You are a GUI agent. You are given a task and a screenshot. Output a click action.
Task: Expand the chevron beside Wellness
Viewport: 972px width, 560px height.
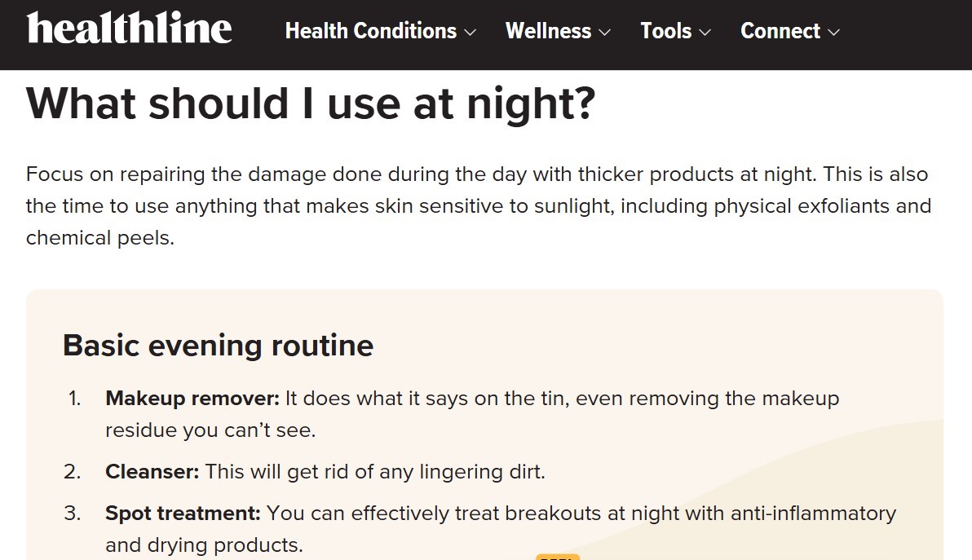(x=605, y=33)
